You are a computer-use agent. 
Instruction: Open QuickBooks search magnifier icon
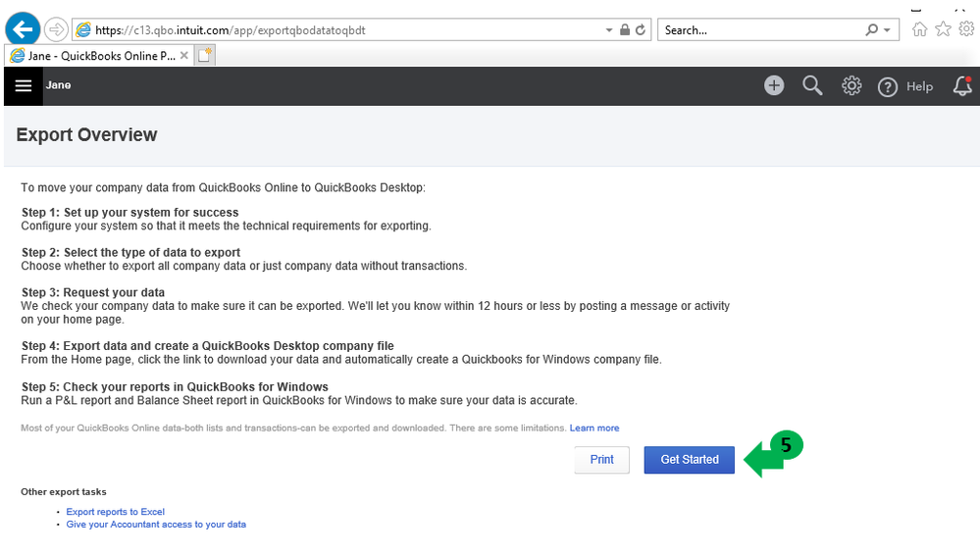click(x=812, y=85)
